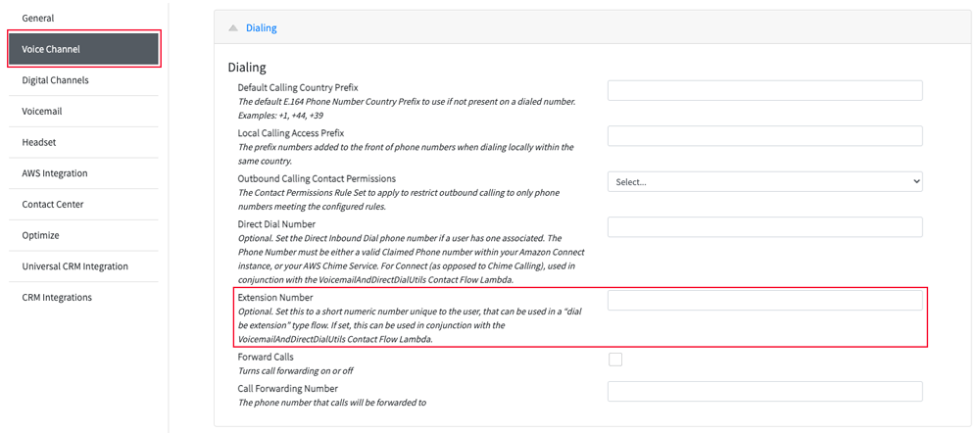This screenshot has width=980, height=433.
Task: Select the Voice Channel tab
Action: [84, 49]
